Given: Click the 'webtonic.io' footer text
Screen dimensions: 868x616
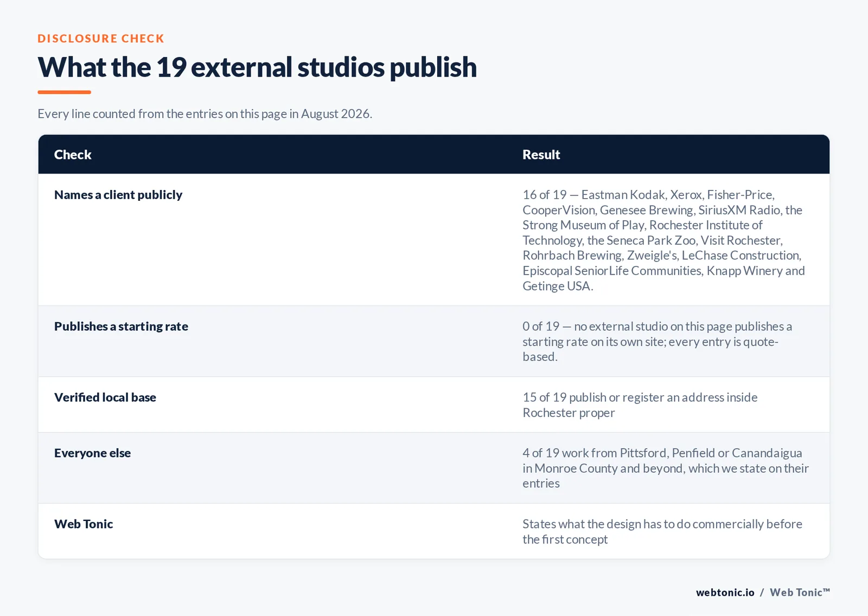Looking at the screenshot, I should [x=725, y=593].
